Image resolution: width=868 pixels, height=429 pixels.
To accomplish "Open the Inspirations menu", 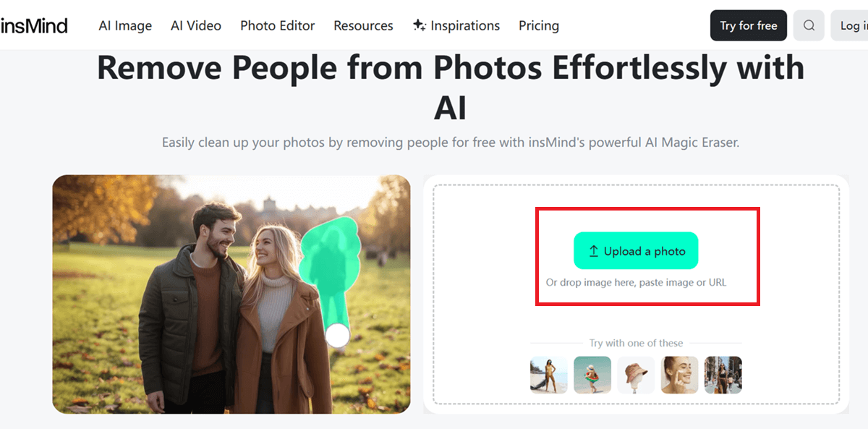I will tap(464, 25).
